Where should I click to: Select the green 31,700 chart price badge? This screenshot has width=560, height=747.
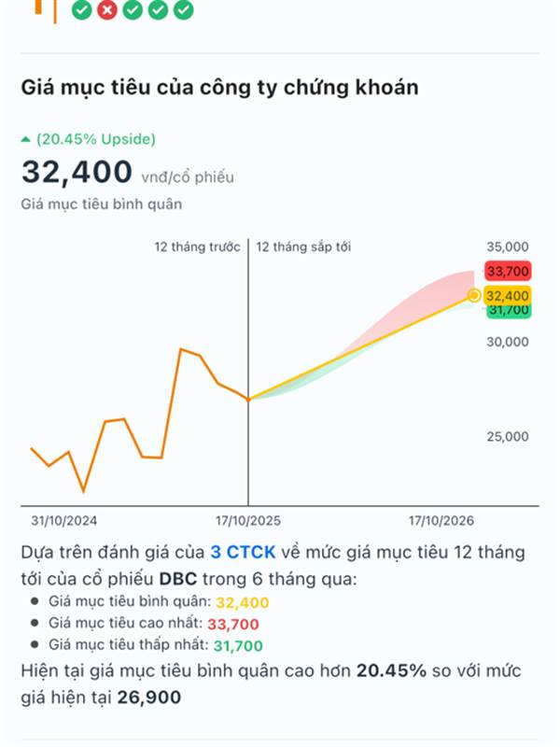pos(508,311)
